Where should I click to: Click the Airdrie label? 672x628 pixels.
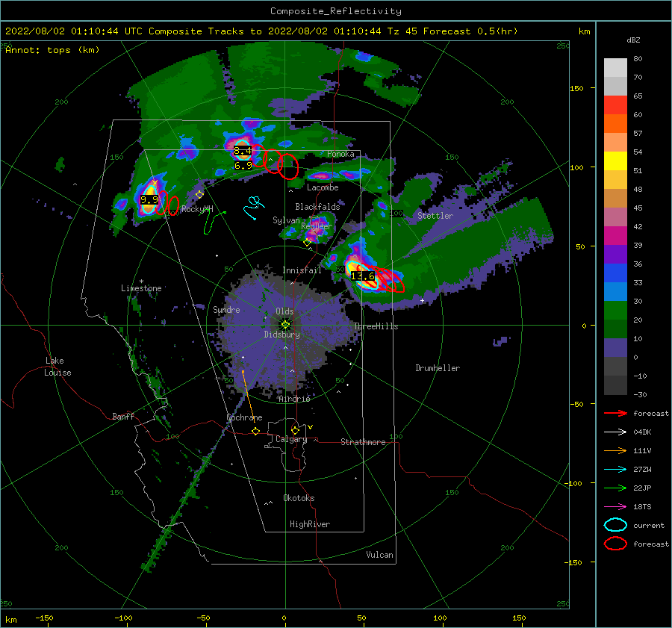click(294, 399)
